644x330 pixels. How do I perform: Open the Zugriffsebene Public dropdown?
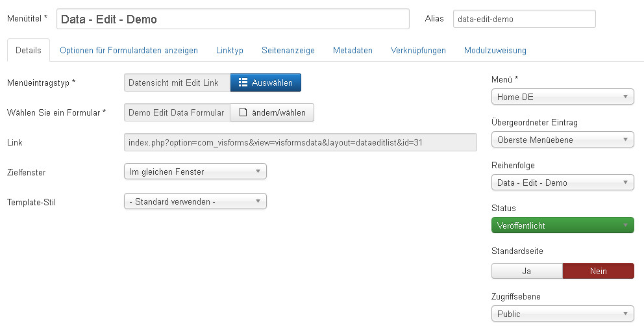click(562, 314)
